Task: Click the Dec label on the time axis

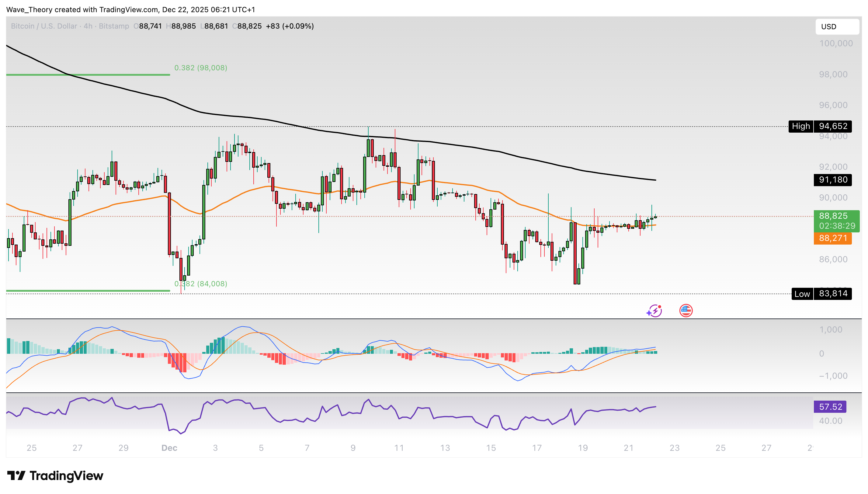Action: (170, 447)
